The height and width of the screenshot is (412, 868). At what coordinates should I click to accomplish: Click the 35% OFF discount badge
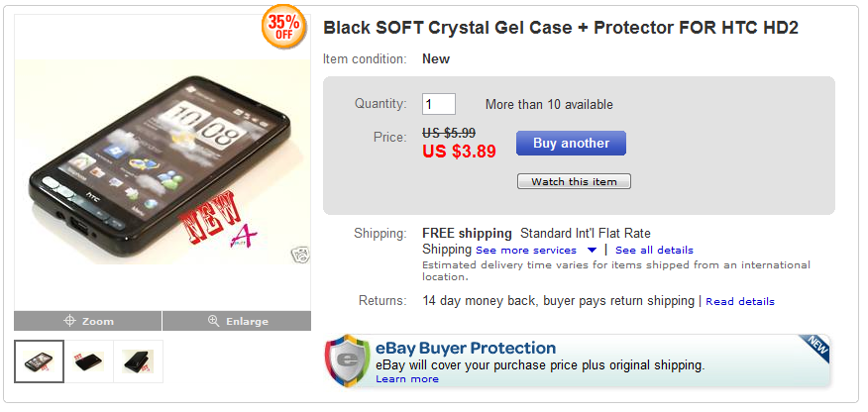(283, 27)
